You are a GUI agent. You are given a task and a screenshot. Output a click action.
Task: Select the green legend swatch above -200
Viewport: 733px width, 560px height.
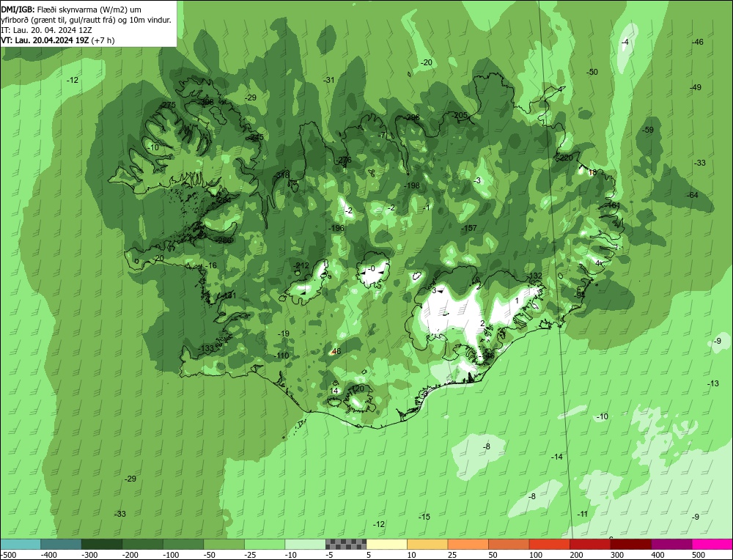coord(143,544)
